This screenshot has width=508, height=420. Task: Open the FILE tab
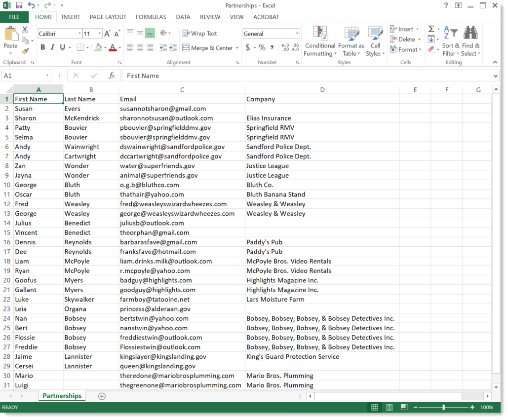pos(14,17)
